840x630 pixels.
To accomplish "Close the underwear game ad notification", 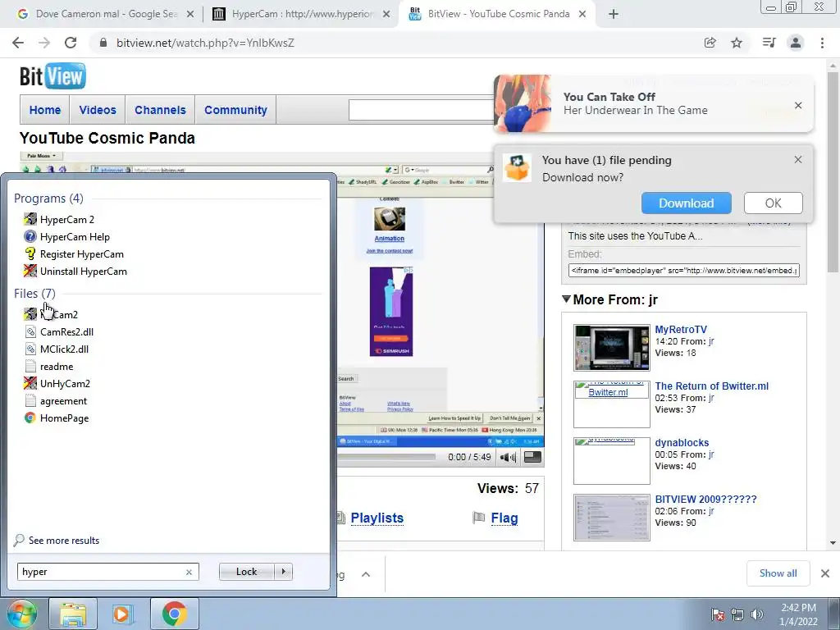I will coord(798,106).
